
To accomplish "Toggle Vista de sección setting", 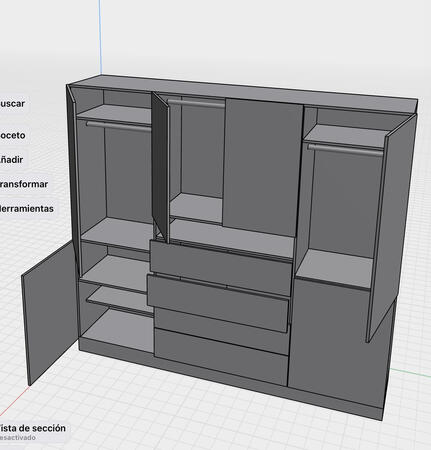I will (33, 432).
